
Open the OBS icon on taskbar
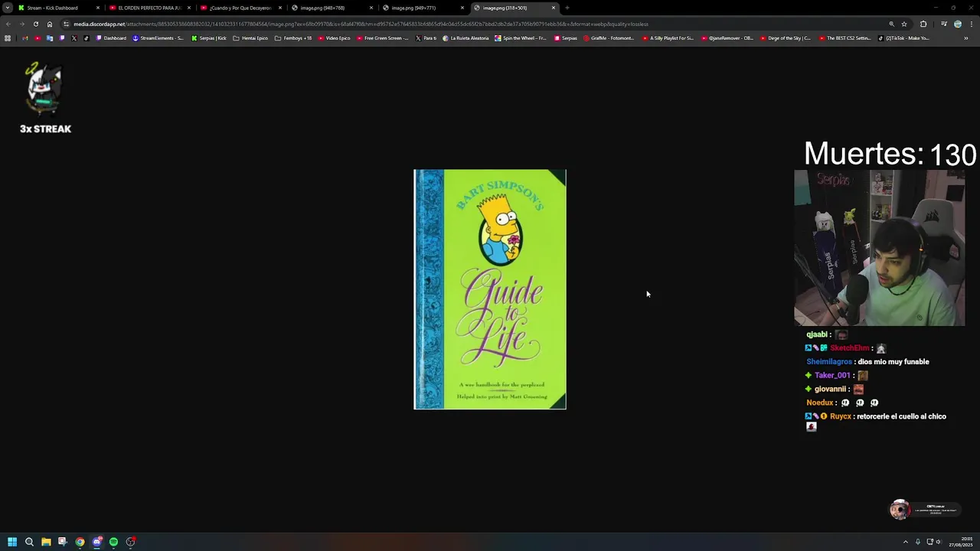(131, 542)
